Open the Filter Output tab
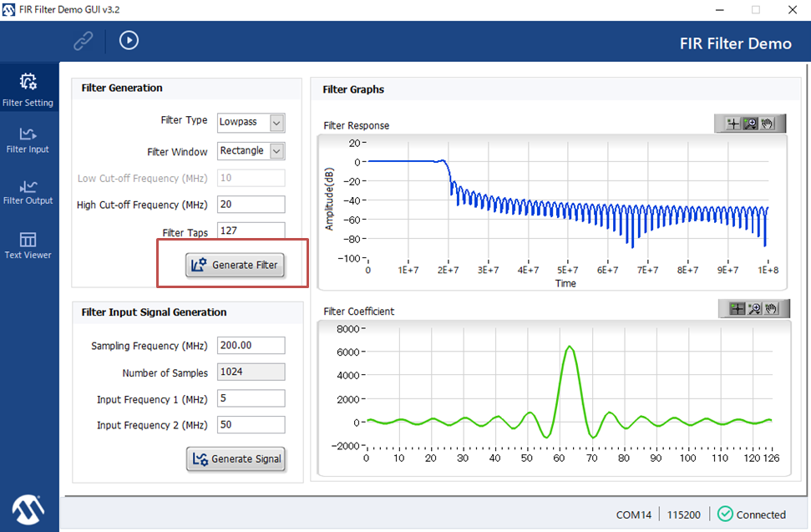Viewport: 811px width, 532px height. (28, 191)
